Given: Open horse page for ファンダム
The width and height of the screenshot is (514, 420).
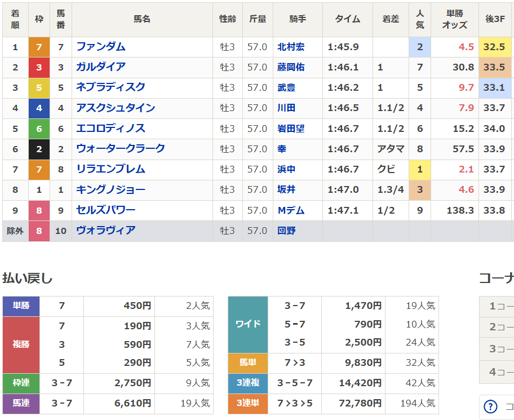Looking at the screenshot, I should click(x=101, y=47).
